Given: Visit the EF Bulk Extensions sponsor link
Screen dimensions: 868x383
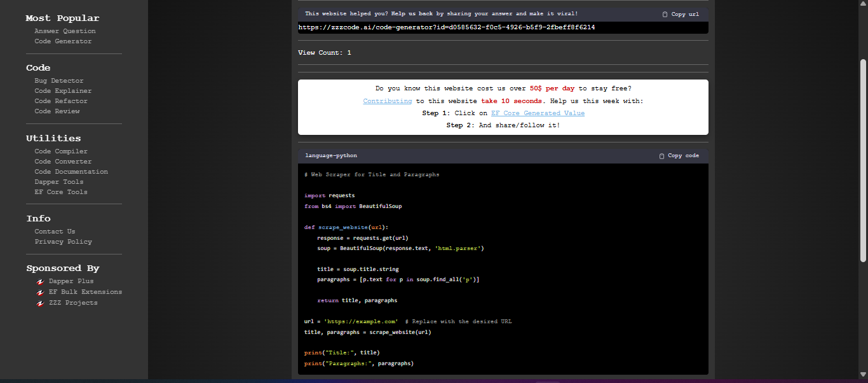Looking at the screenshot, I should point(85,292).
